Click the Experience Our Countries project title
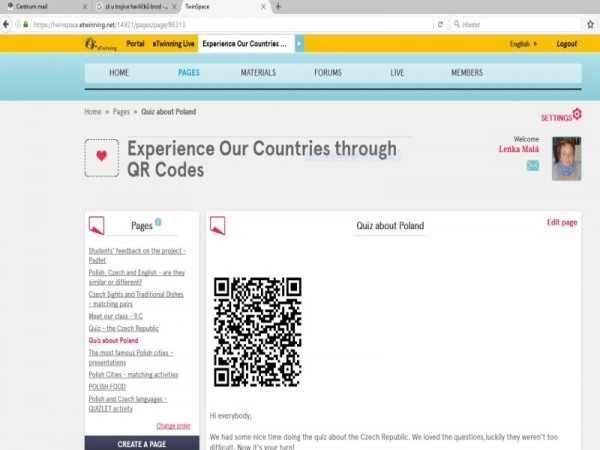 (262, 159)
